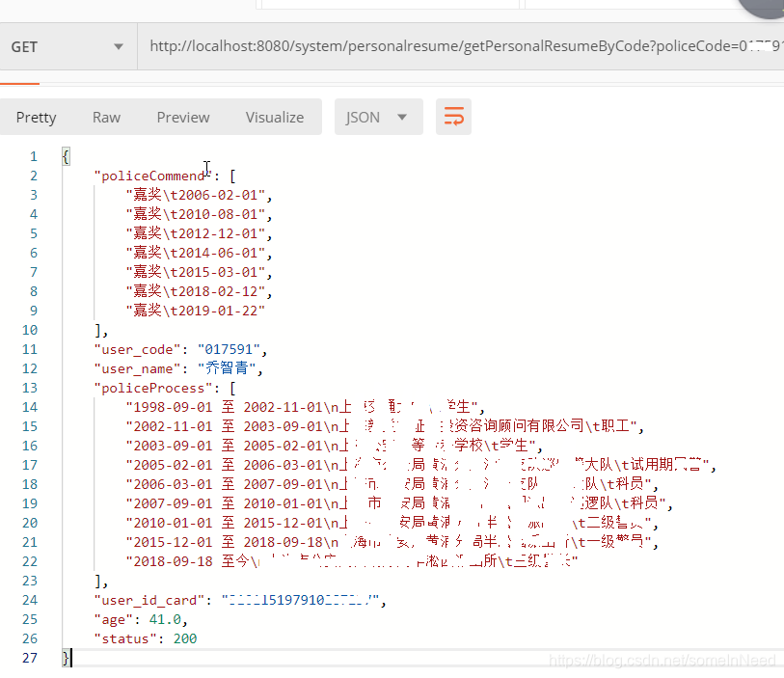Click the entry starting 2006-03-01
Image resolution: width=784 pixels, height=678 pixels.
[389, 484]
